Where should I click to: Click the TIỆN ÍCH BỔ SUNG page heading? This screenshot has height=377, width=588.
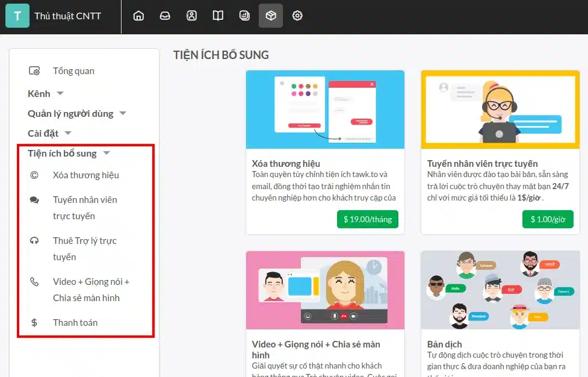[221, 55]
